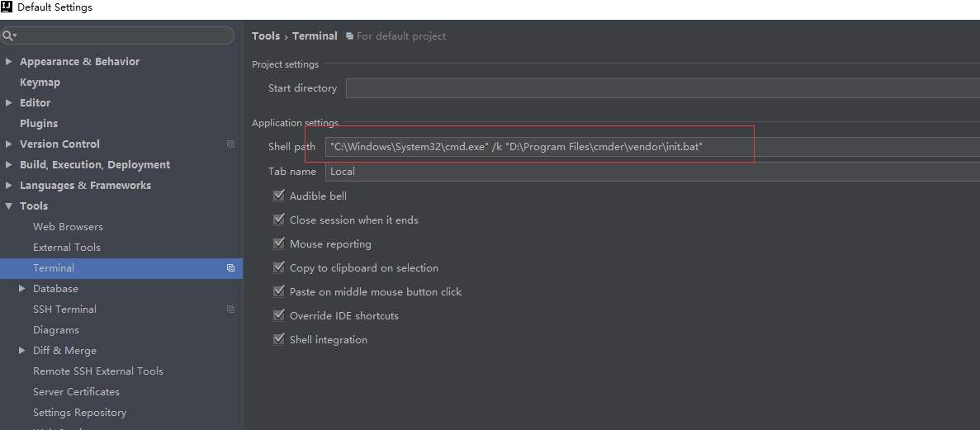Viewport: 980px width, 430px height.
Task: Open Settings Repository page
Action: click(x=80, y=412)
